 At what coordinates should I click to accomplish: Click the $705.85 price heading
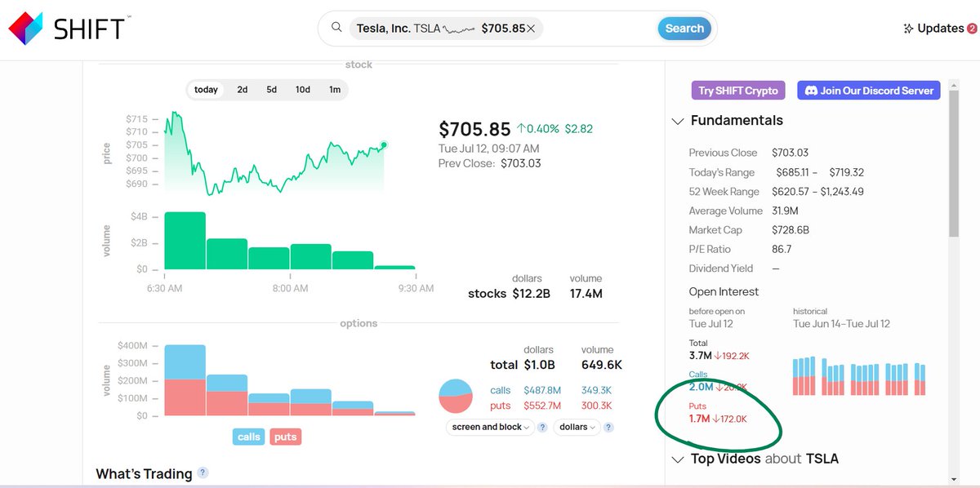pos(474,129)
